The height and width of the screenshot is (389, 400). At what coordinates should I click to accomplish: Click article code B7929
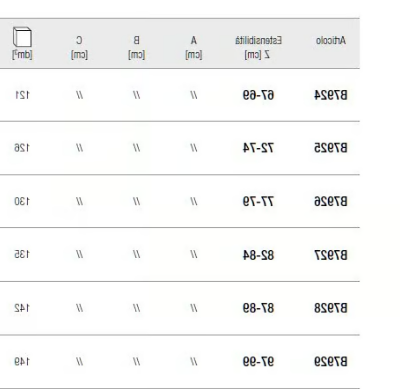[331, 362]
